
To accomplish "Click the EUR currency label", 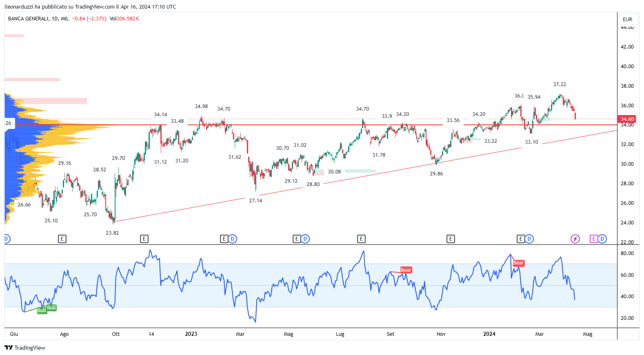I will coord(628,19).
